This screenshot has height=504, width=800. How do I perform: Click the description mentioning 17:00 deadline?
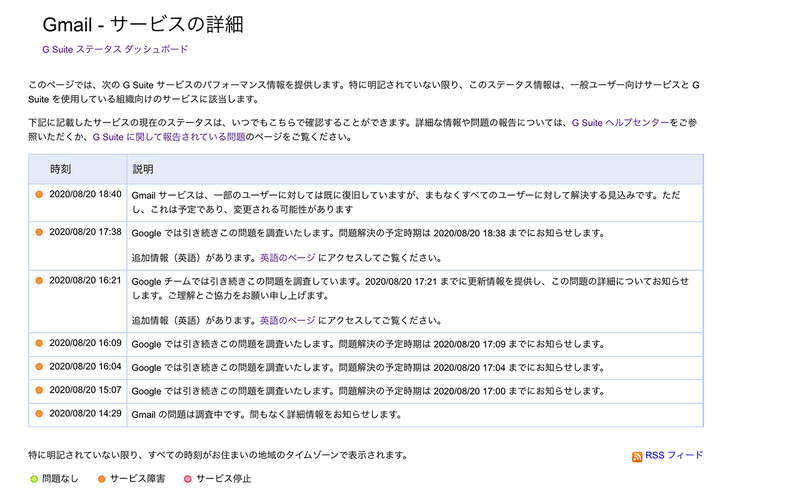click(368, 391)
